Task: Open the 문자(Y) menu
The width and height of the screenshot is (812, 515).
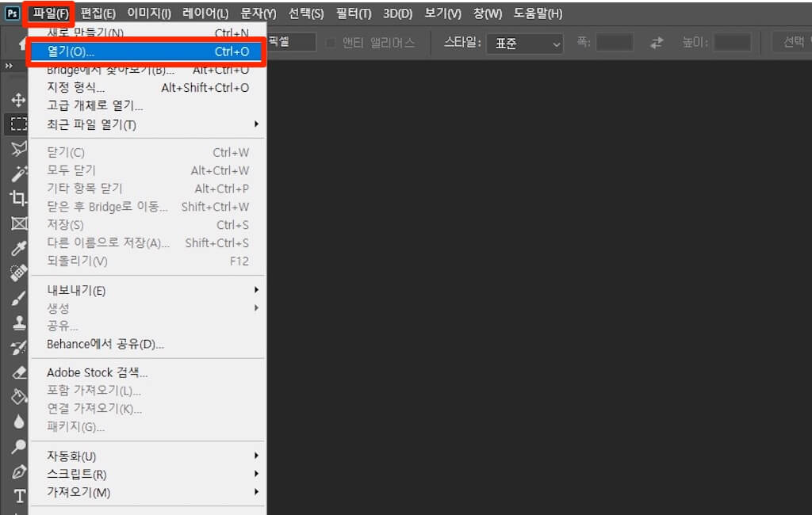Action: click(x=259, y=13)
